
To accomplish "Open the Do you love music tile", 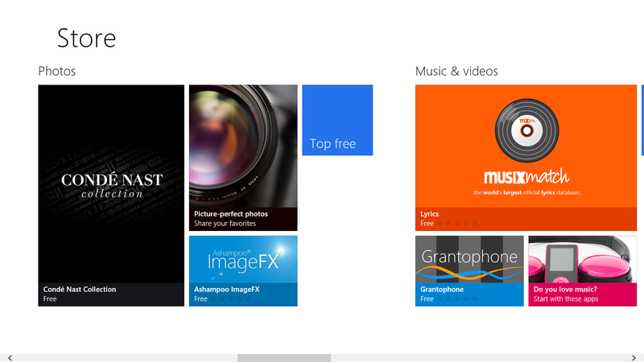I will click(x=582, y=271).
